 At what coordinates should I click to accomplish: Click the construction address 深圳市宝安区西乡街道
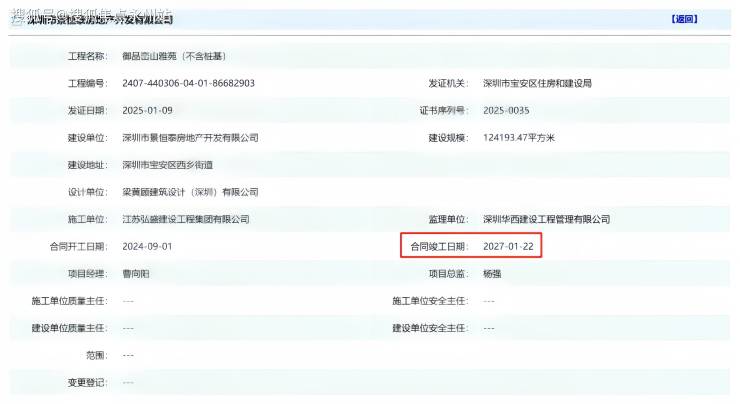click(x=168, y=165)
